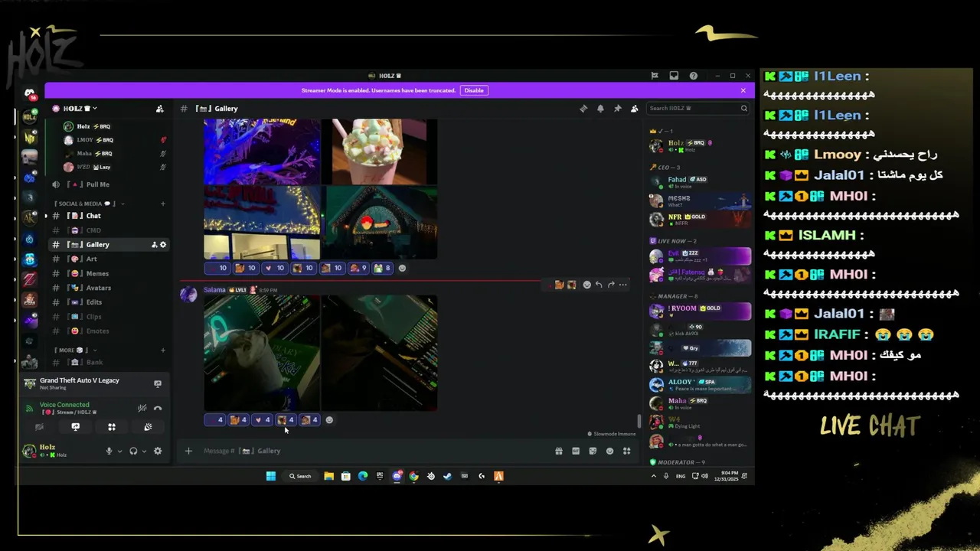
Task: Reply to Salama's message arrow
Action: pyautogui.click(x=599, y=285)
